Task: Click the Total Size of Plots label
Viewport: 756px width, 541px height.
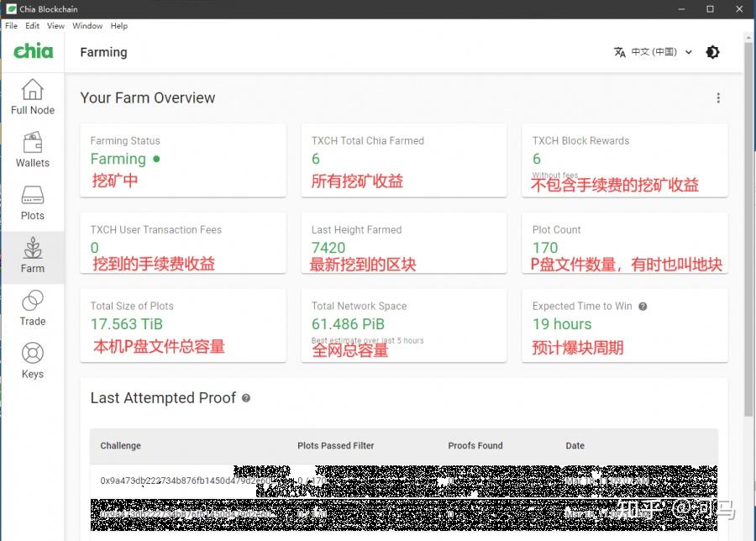Action: (132, 306)
